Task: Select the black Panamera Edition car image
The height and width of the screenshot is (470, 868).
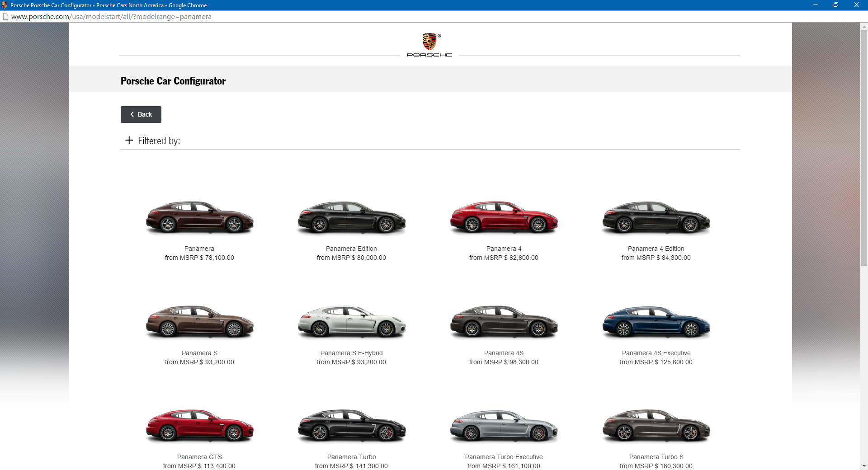Action: point(351,217)
